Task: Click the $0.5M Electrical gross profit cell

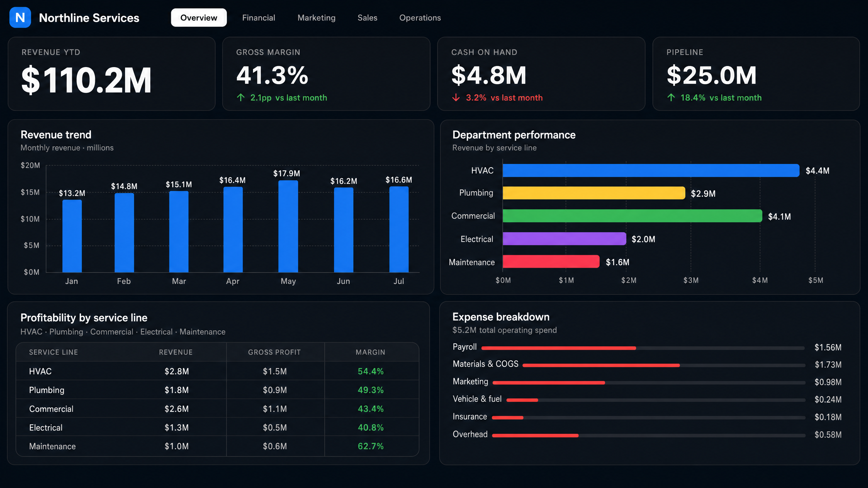Action: [x=275, y=428]
